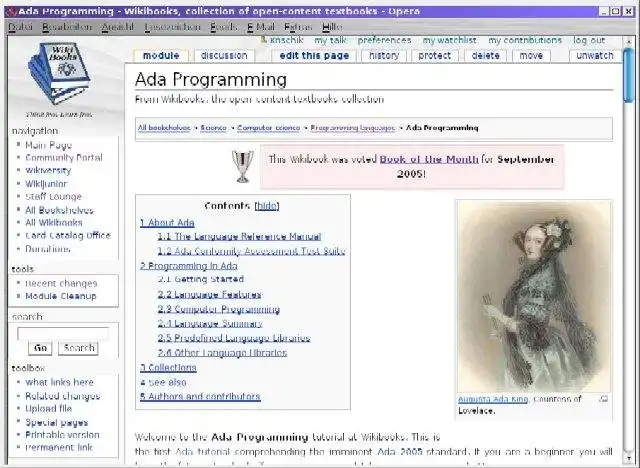Open the history tab

tap(384, 55)
